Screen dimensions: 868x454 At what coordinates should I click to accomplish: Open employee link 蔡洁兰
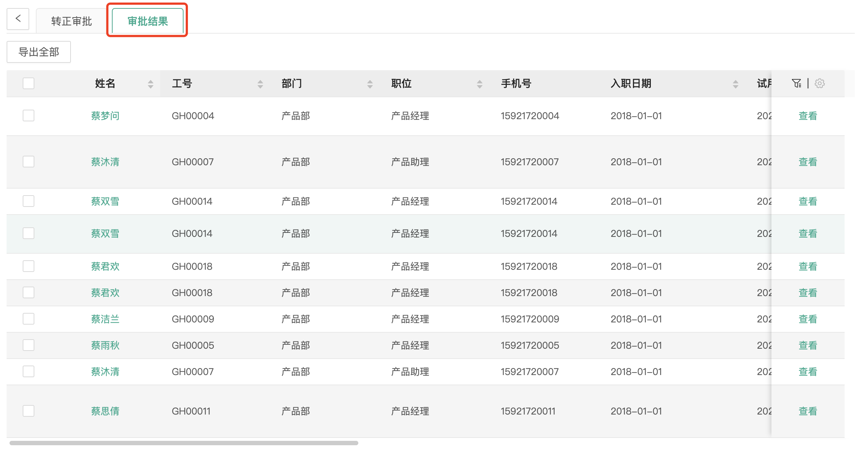105,319
